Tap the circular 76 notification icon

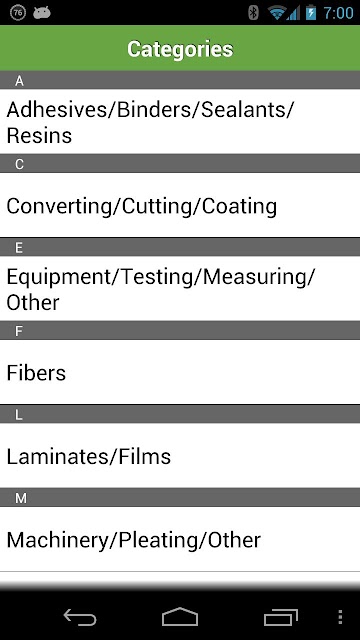[18, 13]
